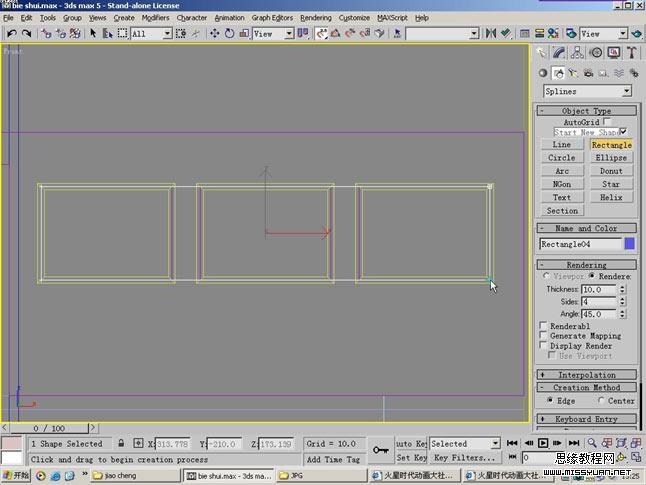Click the Set Keys key icon
Image resolution: width=646 pixels, height=485 pixels.
click(380, 450)
